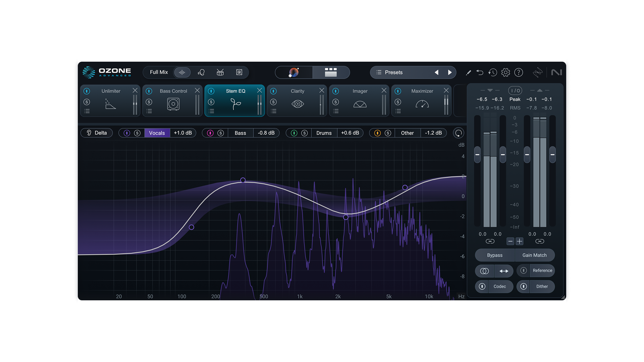Image resolution: width=644 pixels, height=362 pixels.
Task: Solo the Stem EQ module with its S button
Action: (212, 102)
